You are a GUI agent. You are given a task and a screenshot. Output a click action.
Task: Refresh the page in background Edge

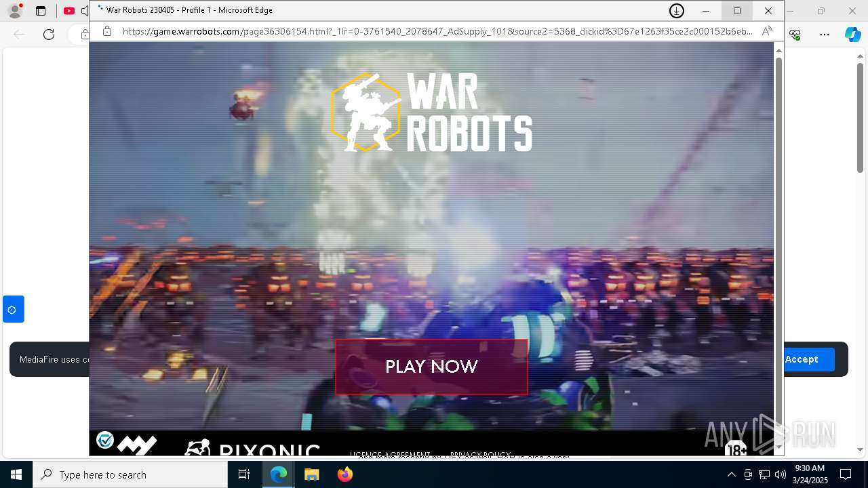tap(49, 34)
